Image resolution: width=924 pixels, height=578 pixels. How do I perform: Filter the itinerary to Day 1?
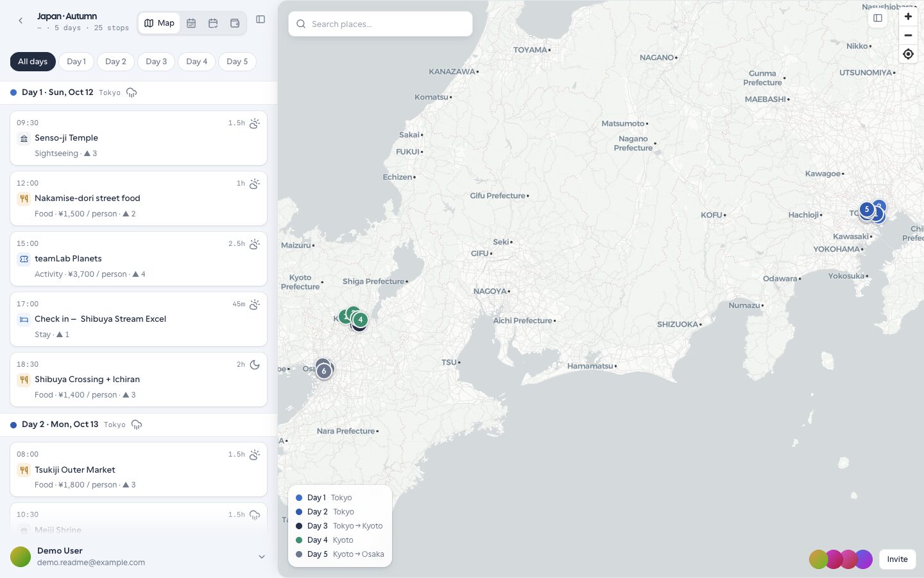tap(76, 62)
